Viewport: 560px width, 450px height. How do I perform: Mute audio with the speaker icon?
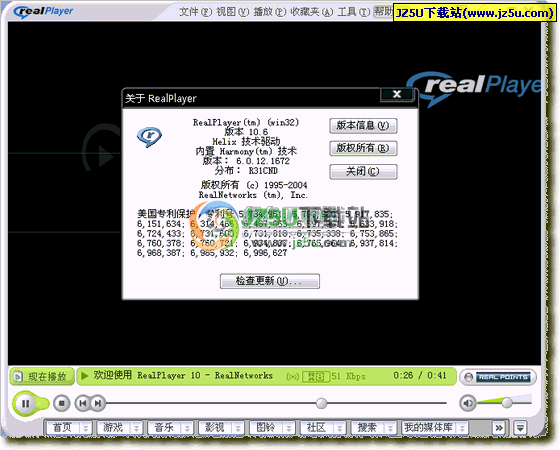[x=468, y=404]
